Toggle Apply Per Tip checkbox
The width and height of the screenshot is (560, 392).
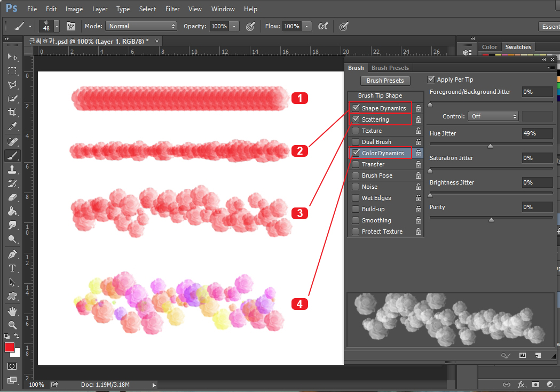pos(431,79)
